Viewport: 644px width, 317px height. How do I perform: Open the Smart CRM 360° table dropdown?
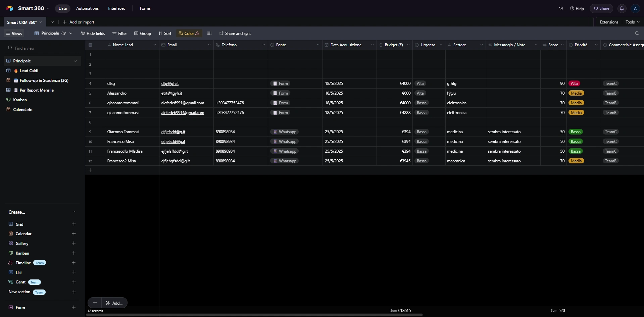(x=40, y=22)
